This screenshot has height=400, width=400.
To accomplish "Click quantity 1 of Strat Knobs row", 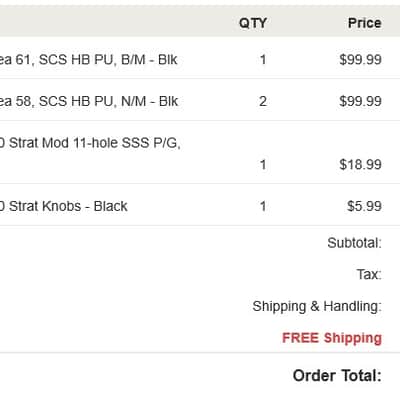I will (263, 206).
